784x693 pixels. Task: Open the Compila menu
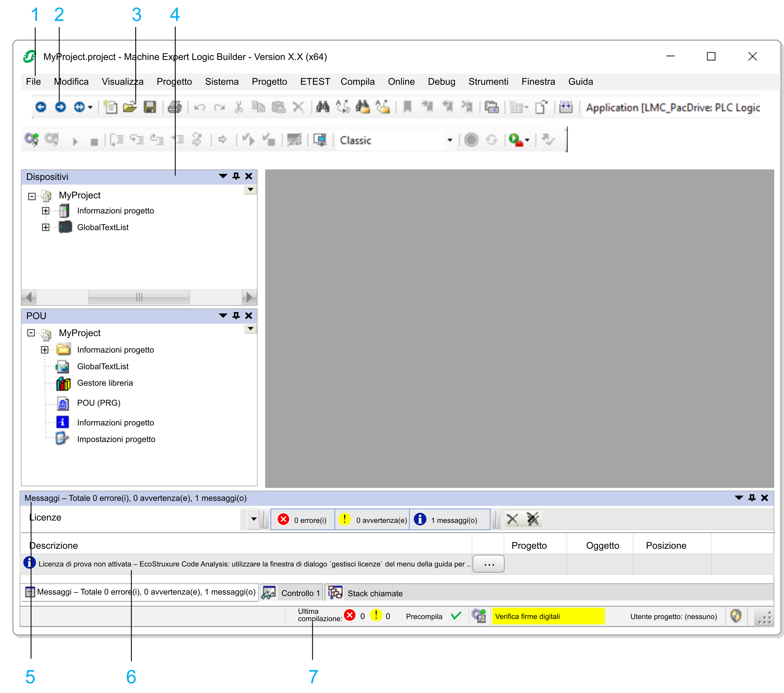pos(357,82)
